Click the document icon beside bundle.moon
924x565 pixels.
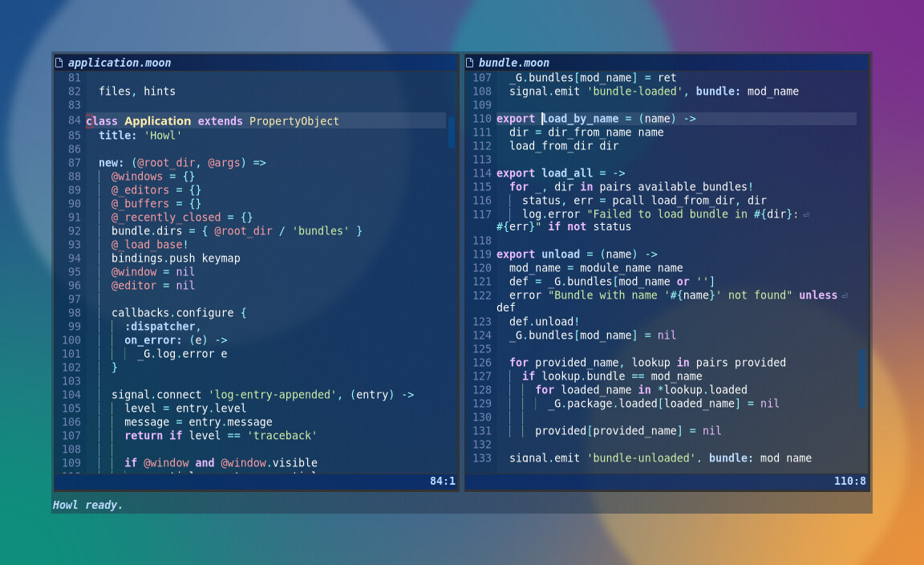click(470, 63)
